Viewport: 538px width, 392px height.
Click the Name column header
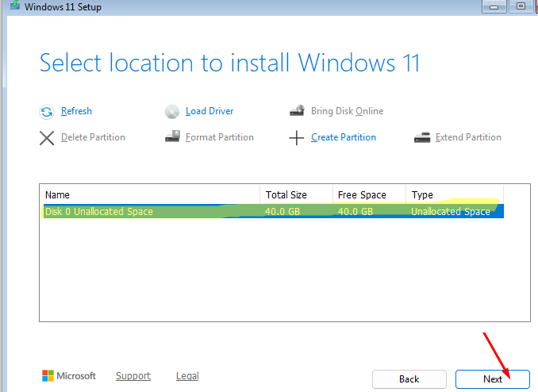pos(150,194)
